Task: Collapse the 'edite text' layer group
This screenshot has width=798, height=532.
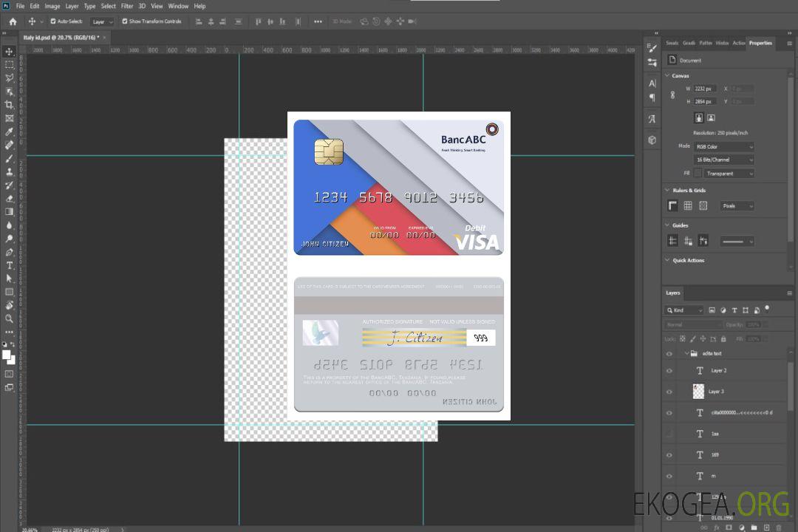Action: 686,354
